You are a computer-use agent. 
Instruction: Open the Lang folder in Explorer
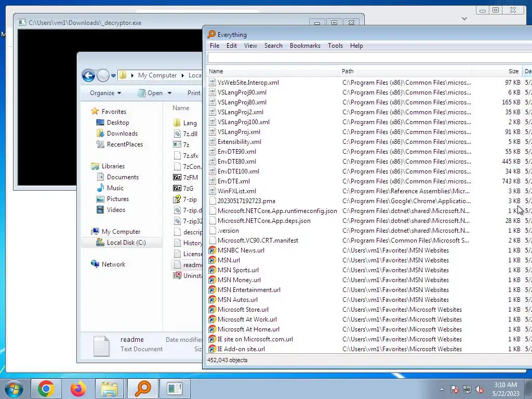click(x=190, y=123)
